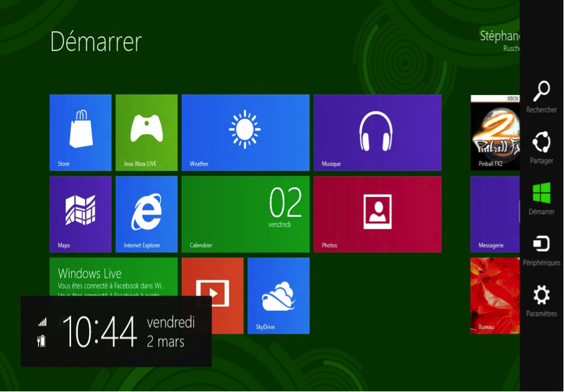Open the Paramètres gear charm
This screenshot has width=564, height=392.
[541, 300]
